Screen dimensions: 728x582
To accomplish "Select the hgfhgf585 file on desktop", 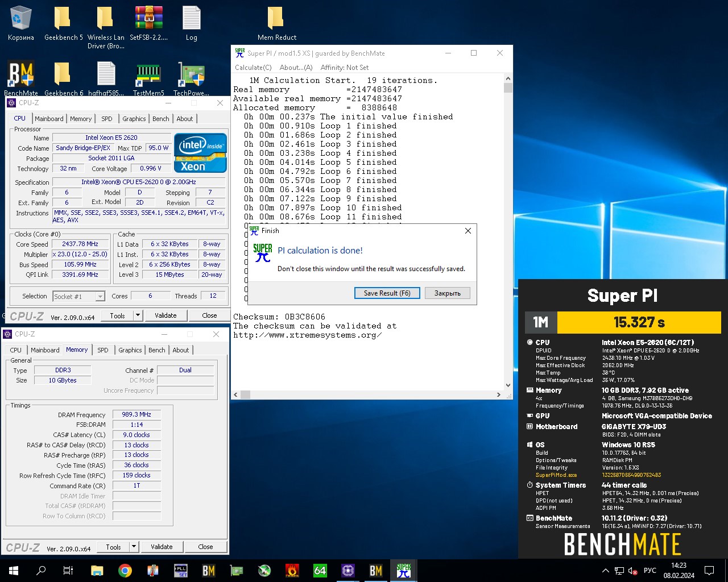I will click(106, 78).
